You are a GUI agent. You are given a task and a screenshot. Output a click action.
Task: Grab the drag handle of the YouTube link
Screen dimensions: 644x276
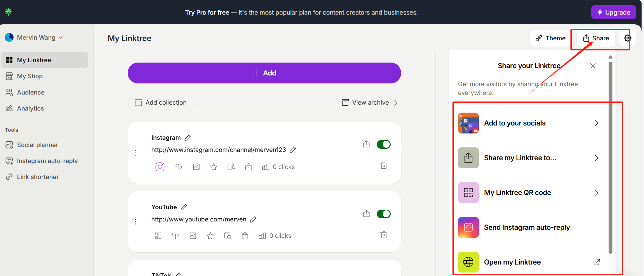pyautogui.click(x=134, y=222)
